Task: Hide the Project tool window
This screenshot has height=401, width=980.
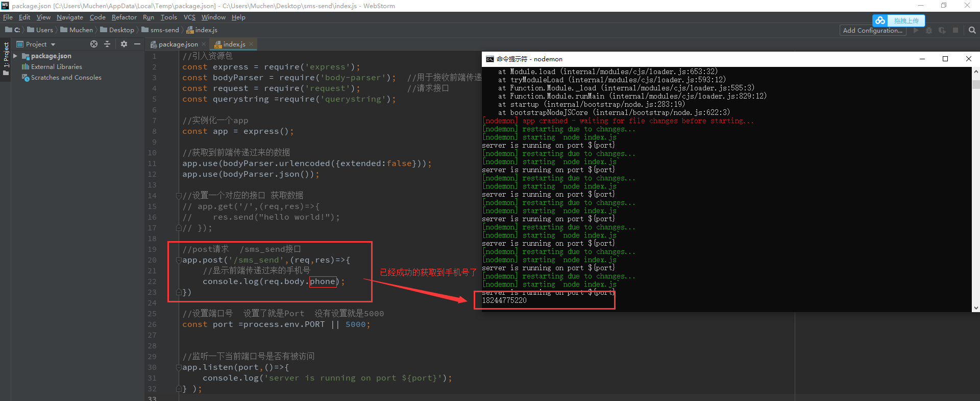Action: click(137, 44)
